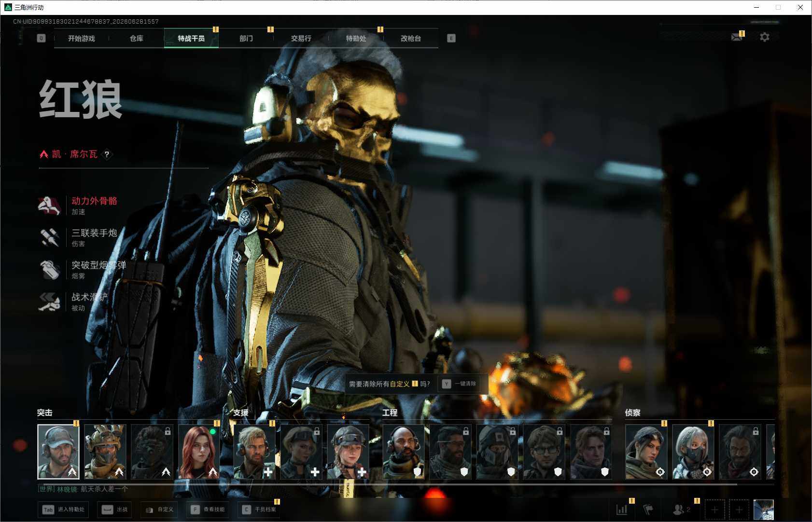
Task: Select the 三联装手炮 skill icon
Action: (49, 237)
